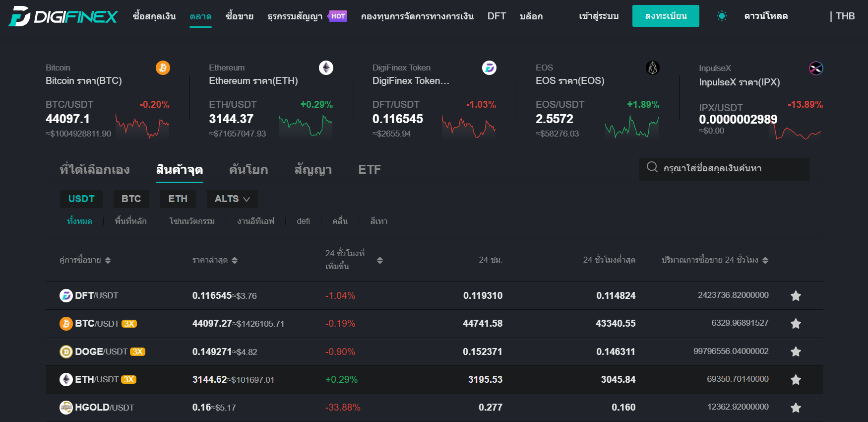Click the DFT coin icon in DFT/USDT row

66,295
